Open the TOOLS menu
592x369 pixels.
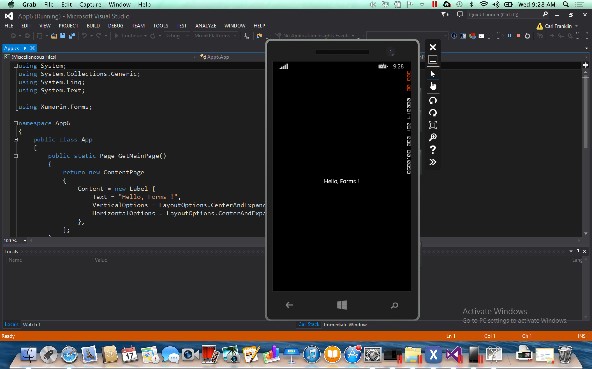coord(160,26)
